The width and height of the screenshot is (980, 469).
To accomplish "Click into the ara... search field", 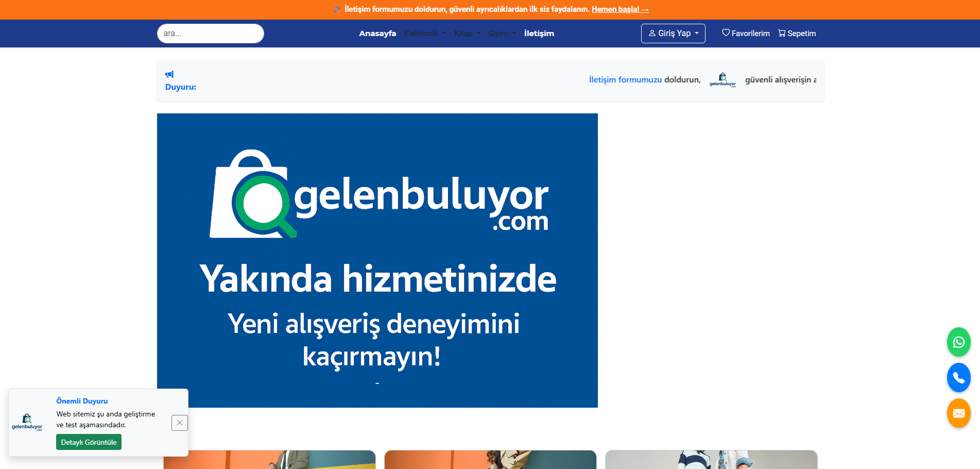I will tap(210, 33).
